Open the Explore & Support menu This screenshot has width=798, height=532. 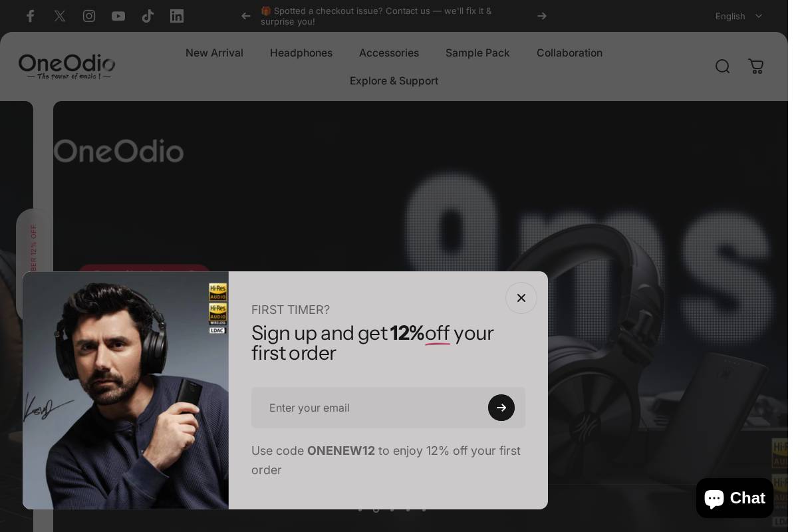pos(394,80)
